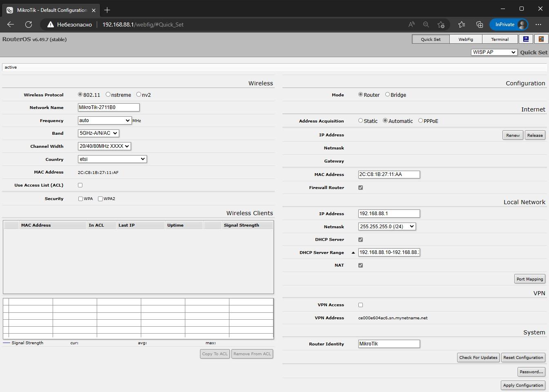
Task: Open Port Mapping
Action: point(530,279)
